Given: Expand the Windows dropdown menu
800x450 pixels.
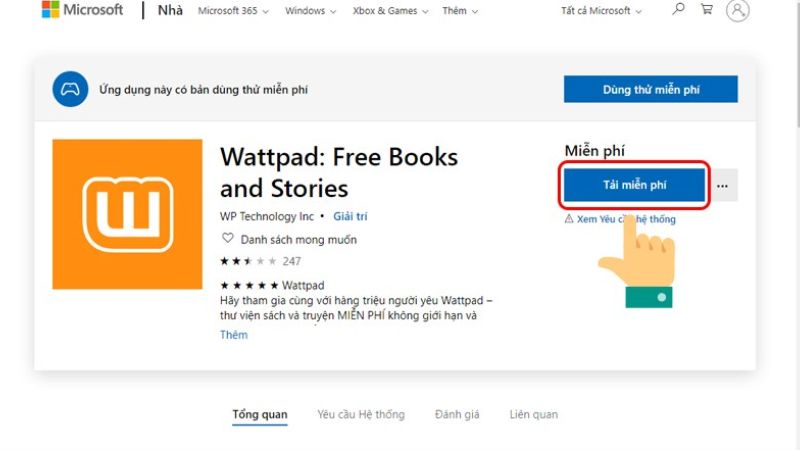Looking at the screenshot, I should tap(310, 11).
